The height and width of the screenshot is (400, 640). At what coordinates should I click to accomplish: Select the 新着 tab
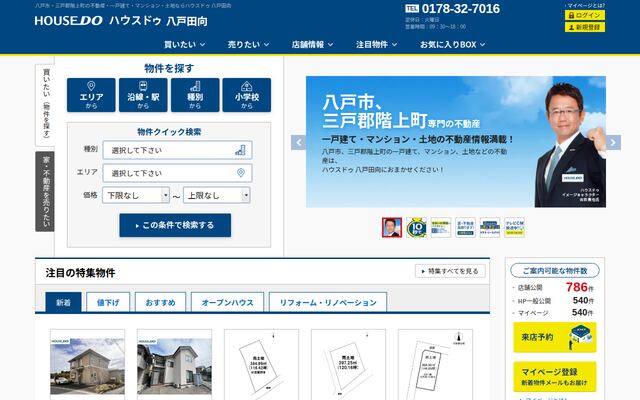click(63, 302)
